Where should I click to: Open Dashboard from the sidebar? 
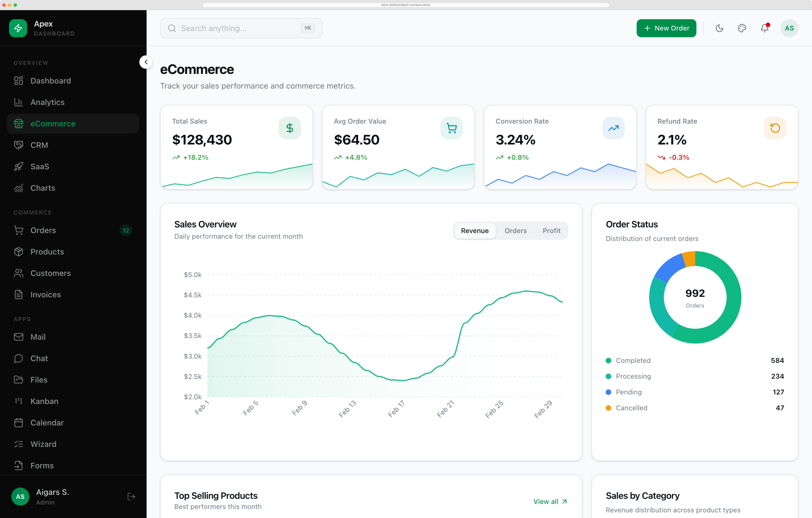[73, 81]
